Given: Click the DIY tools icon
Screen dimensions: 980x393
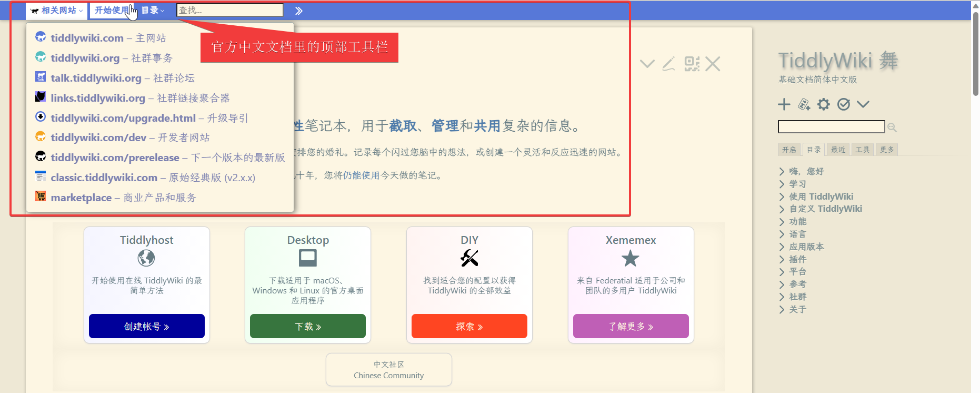Looking at the screenshot, I should click(x=469, y=258).
